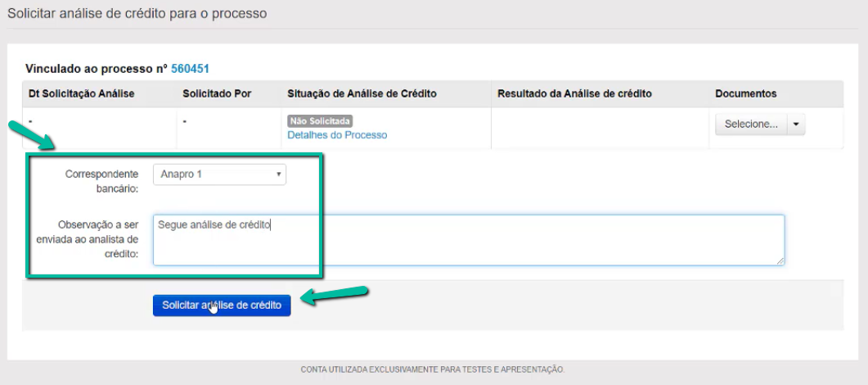Open the Correspondente bancário dropdown showing Anapro 1
Image resolution: width=868 pixels, height=385 pixels.
(x=219, y=174)
